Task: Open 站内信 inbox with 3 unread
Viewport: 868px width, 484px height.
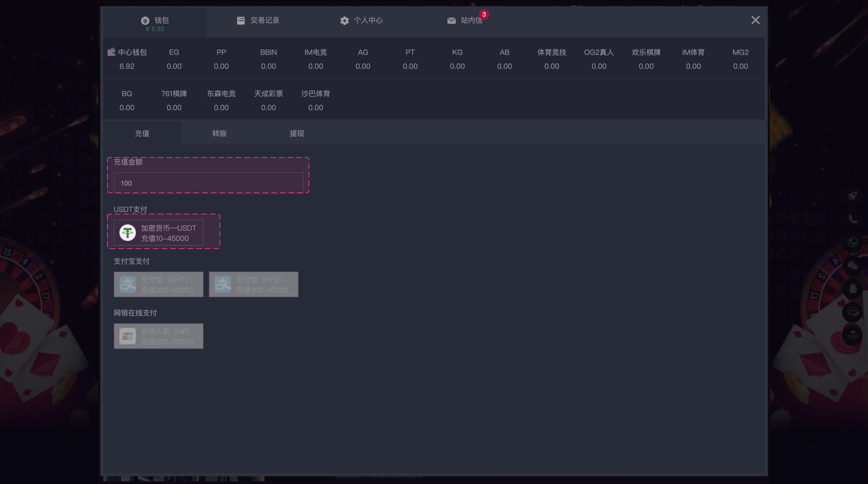Action: pos(465,21)
